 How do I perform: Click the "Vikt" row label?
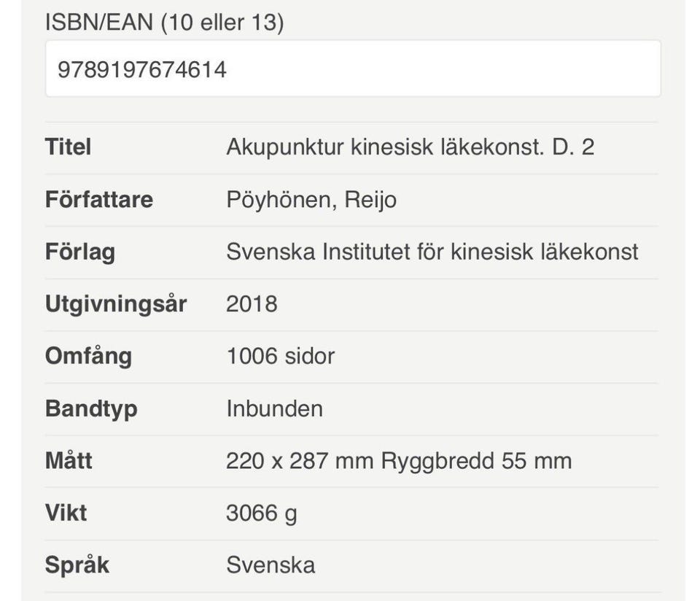click(x=66, y=513)
